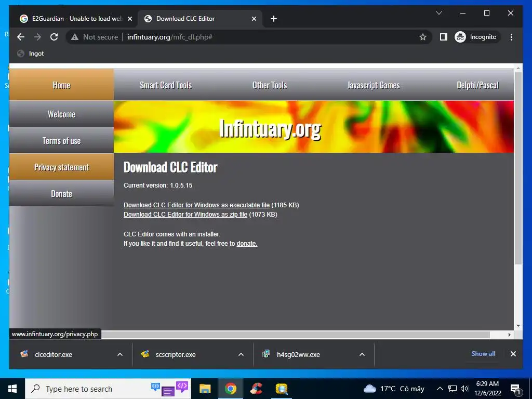This screenshot has width=532, height=399.
Task: Open the notification center icon
Action: pyautogui.click(x=516, y=389)
